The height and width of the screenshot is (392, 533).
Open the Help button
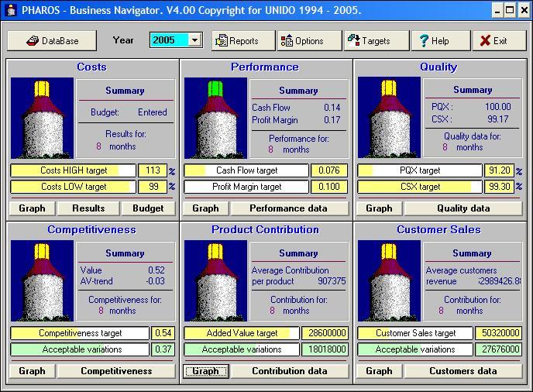(441, 41)
